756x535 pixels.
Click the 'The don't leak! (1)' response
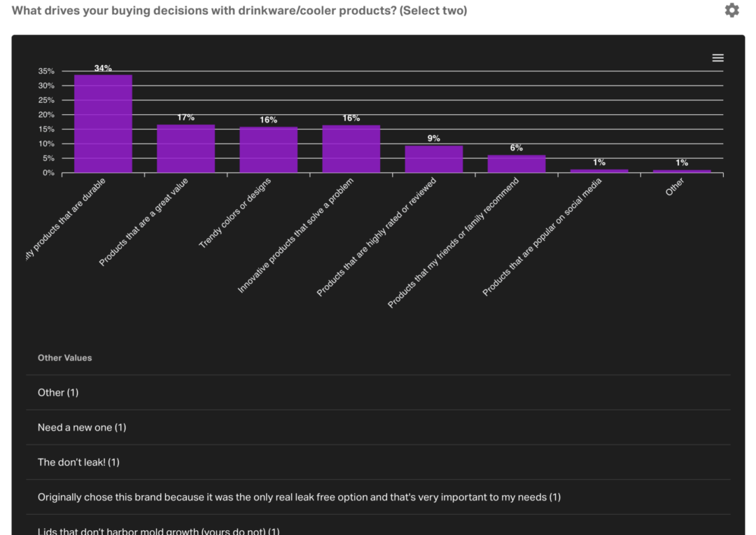click(x=78, y=463)
